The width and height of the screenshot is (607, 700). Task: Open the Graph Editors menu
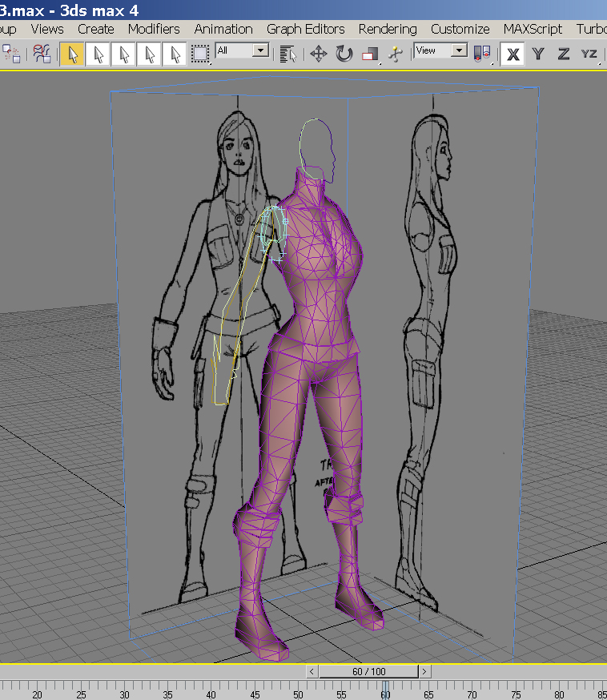pyautogui.click(x=305, y=29)
